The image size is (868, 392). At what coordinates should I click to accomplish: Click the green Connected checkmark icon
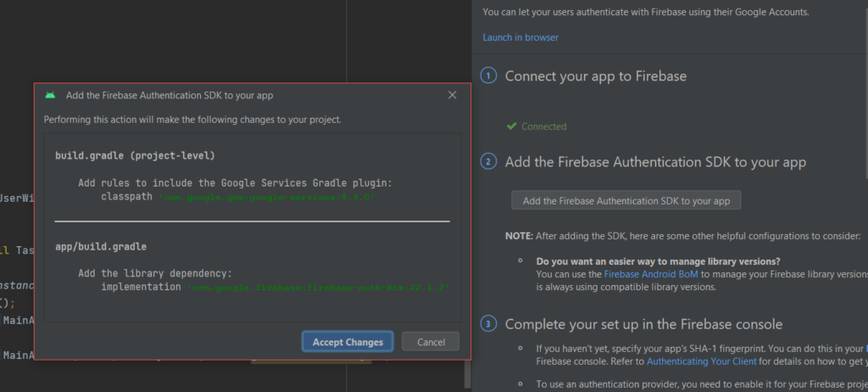point(511,126)
